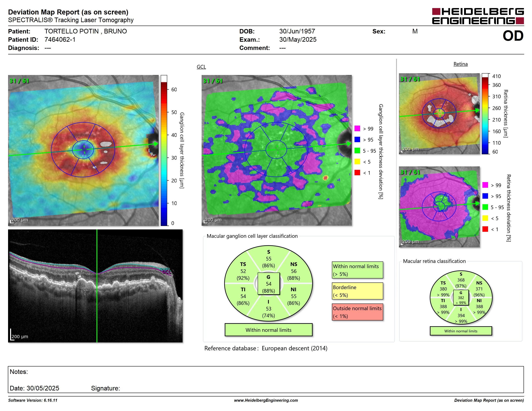Click the 'Macular ganglion cell layer classification' heading
Viewport: 532px width, 411px height.
252,236
